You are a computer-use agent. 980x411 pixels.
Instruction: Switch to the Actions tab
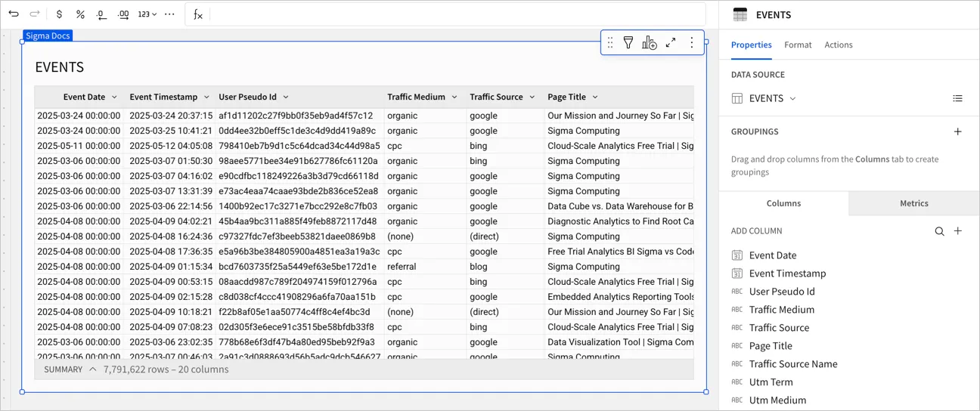click(x=838, y=45)
